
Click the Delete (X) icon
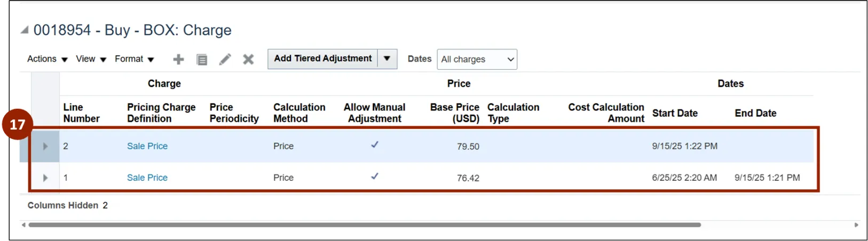click(248, 59)
